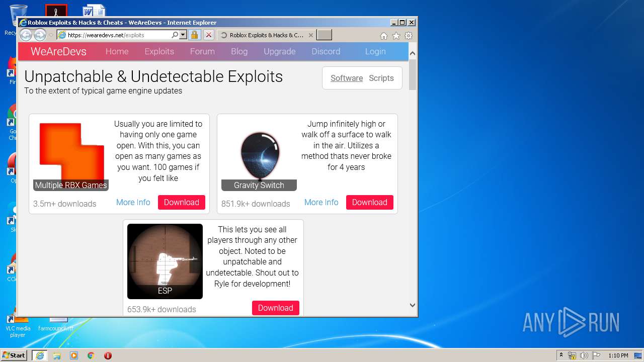The width and height of the screenshot is (644, 362).
Task: Open VLC media player desktop icon
Action: (18, 326)
